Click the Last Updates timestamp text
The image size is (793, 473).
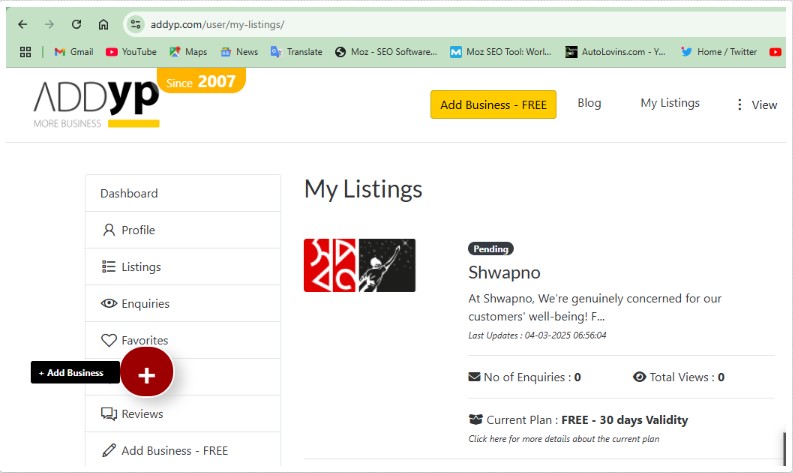point(537,335)
